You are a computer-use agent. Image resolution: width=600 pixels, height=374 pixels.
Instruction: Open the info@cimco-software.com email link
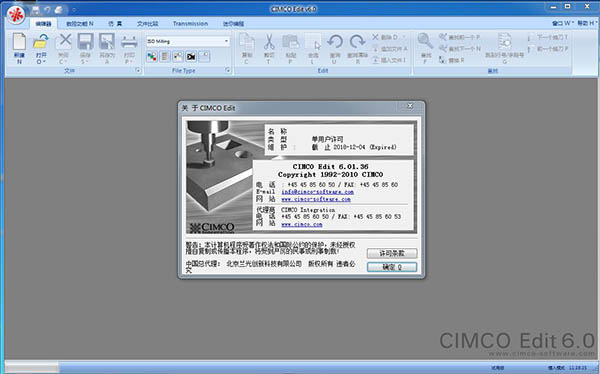317,192
